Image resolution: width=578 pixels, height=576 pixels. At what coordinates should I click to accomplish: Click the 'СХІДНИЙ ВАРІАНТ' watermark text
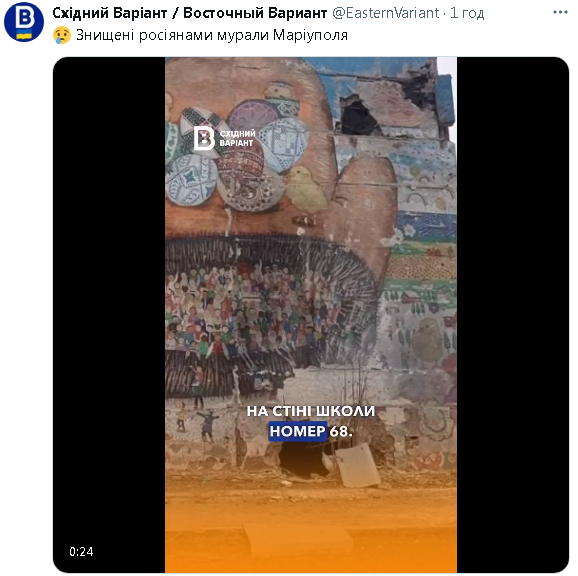(x=237, y=138)
